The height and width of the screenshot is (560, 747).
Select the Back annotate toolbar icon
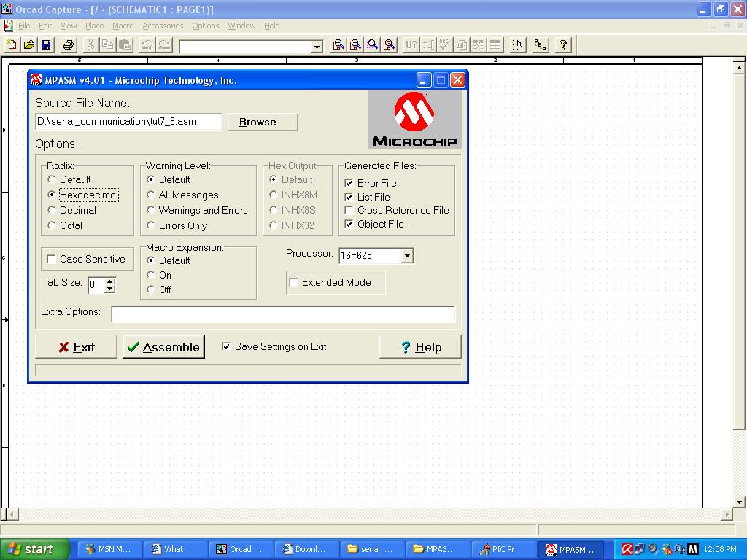pos(427,44)
